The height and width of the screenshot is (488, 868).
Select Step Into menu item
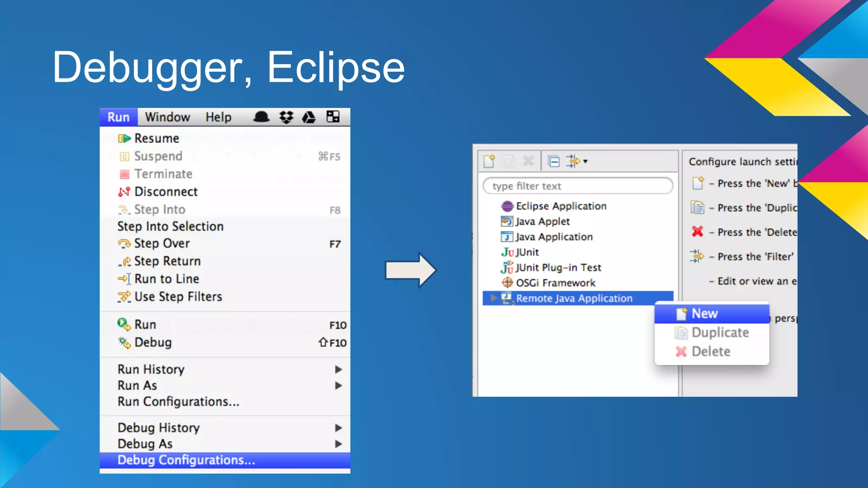point(225,210)
